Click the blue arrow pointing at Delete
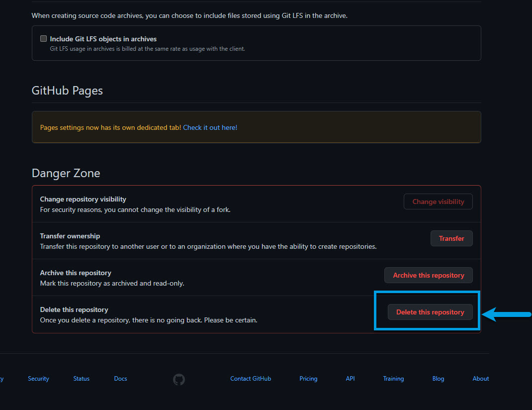532x410 pixels. pyautogui.click(x=506, y=314)
